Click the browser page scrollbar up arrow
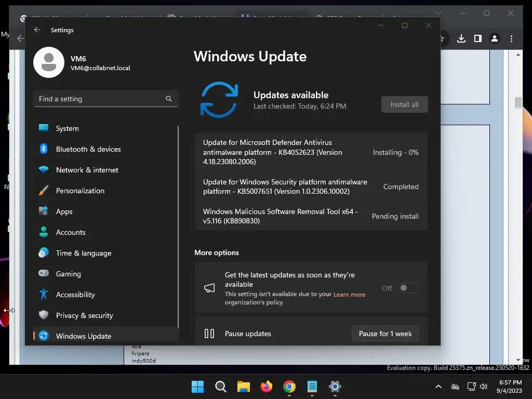 [x=518, y=55]
